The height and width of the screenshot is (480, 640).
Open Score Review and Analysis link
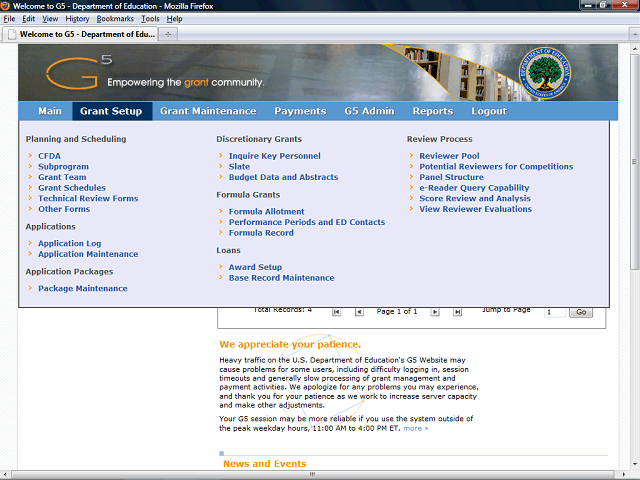pos(475,198)
